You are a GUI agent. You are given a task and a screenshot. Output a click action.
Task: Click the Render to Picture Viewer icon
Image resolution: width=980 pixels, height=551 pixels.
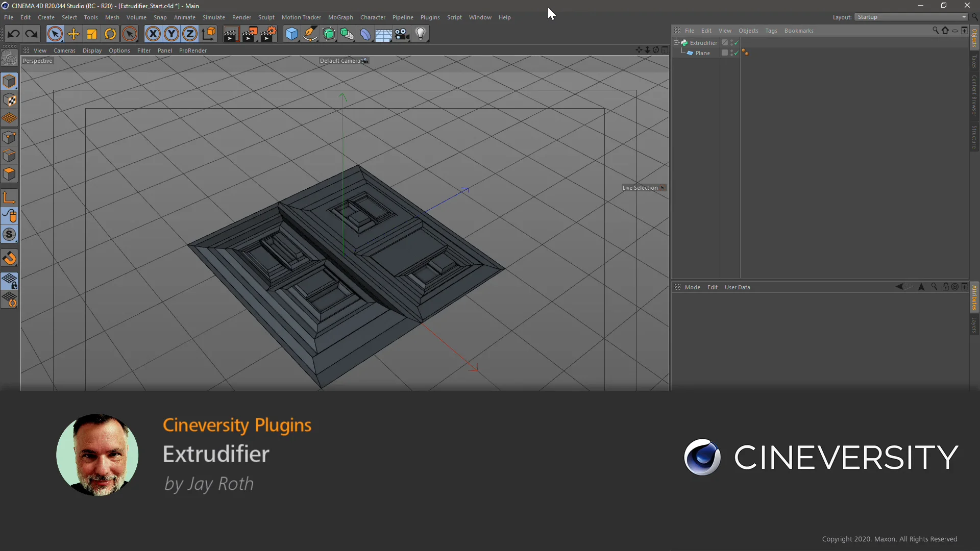250,34
